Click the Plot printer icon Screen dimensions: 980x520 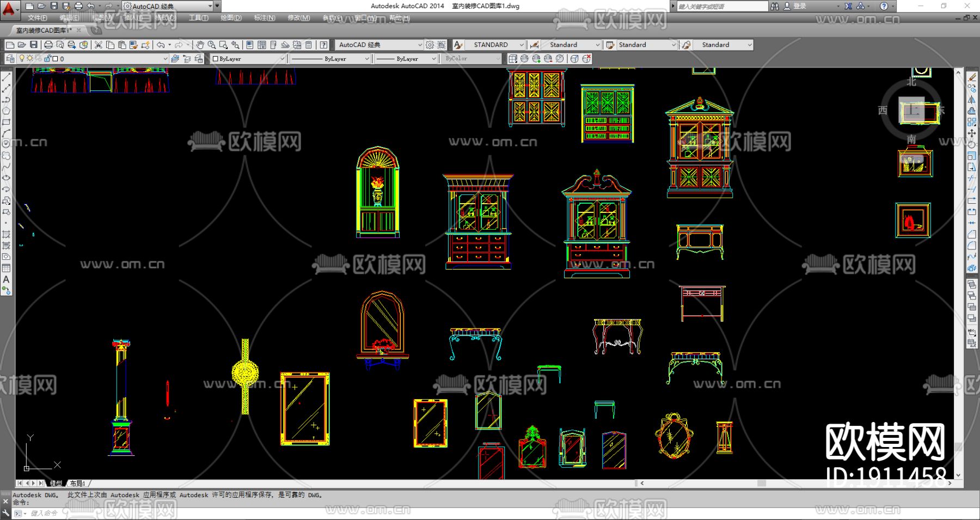48,45
